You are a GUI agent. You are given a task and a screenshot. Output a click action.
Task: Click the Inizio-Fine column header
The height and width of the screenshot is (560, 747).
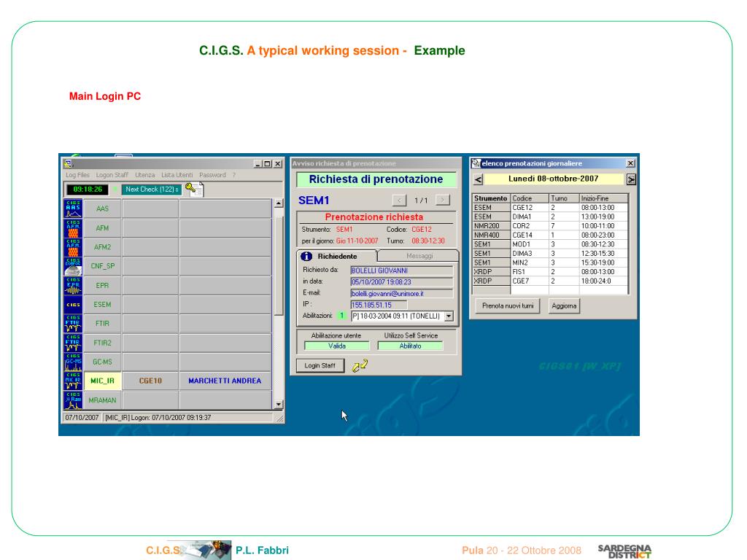tap(603, 198)
